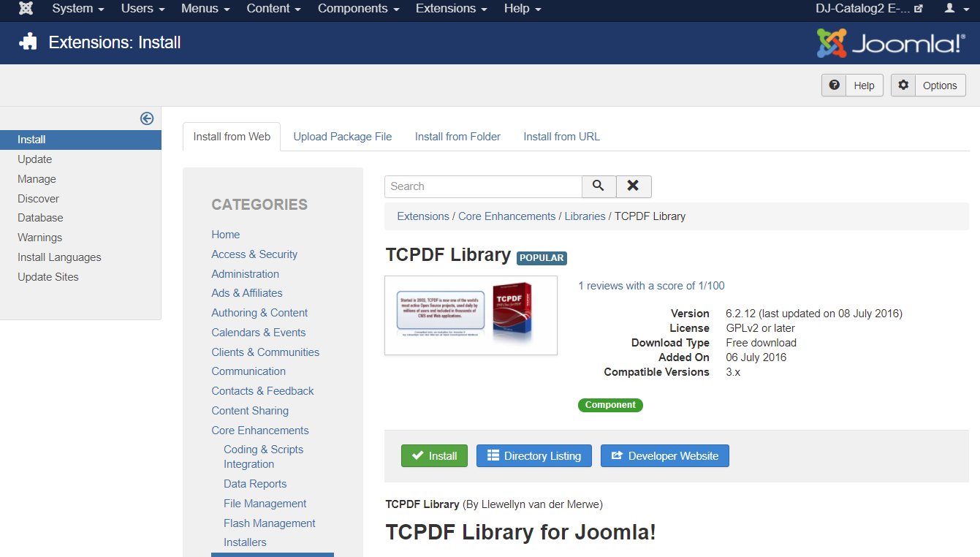This screenshot has height=557, width=980.
Task: Open the Content Sharing category
Action: coord(250,411)
